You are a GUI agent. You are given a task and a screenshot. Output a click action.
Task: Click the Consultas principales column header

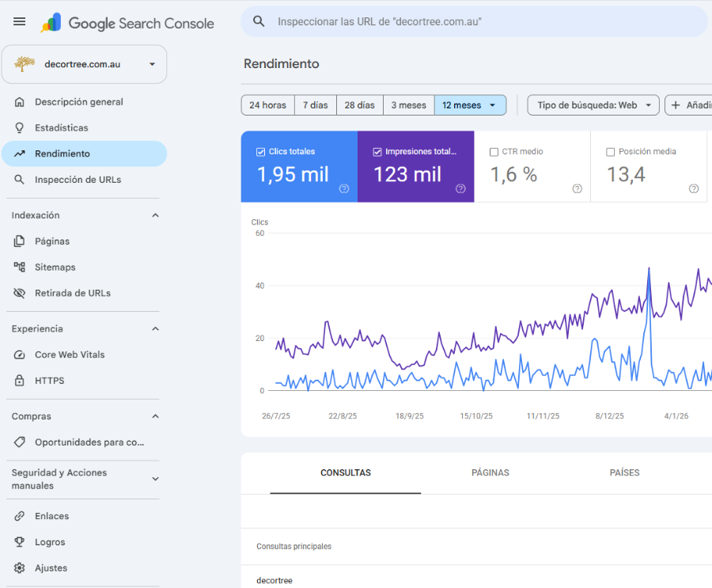(x=294, y=547)
